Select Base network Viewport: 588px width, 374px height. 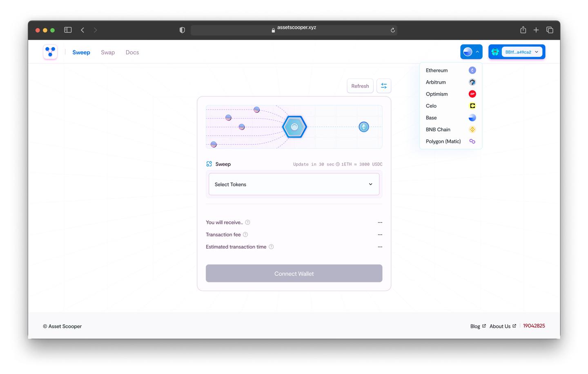(x=451, y=118)
